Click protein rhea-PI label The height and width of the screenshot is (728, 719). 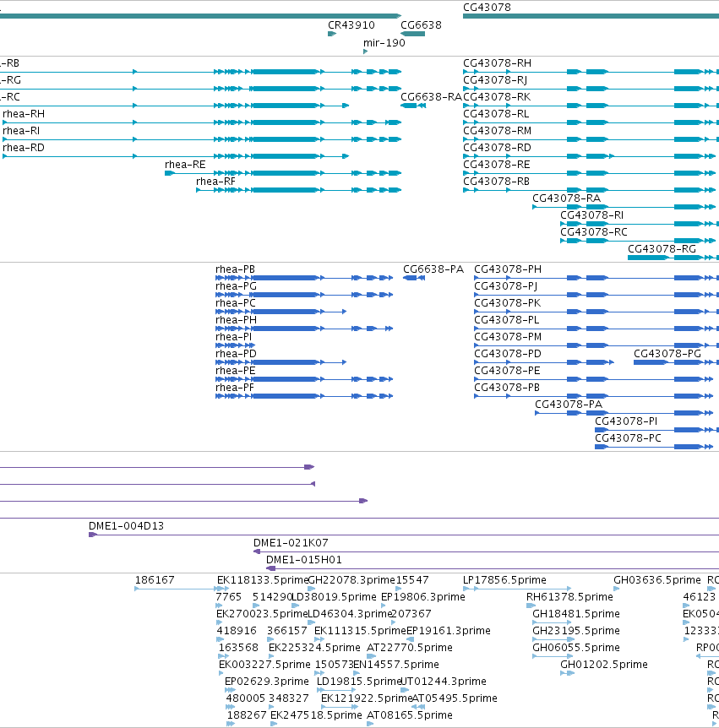coord(234,337)
